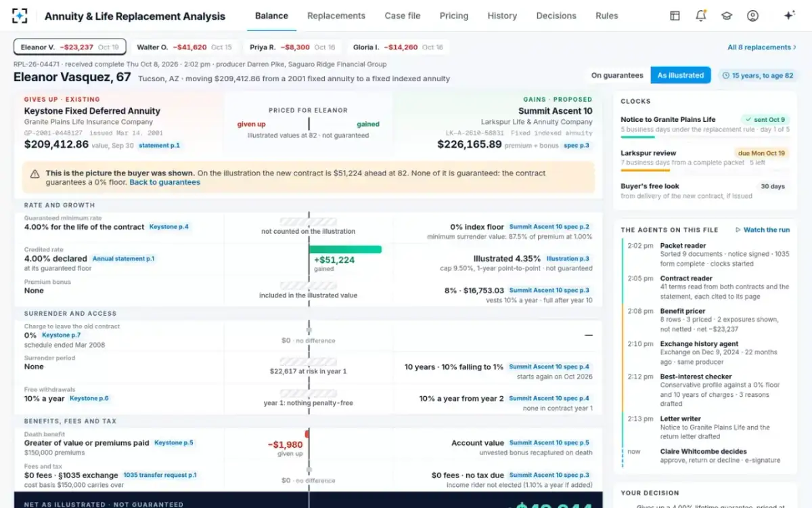Viewport: 812px width, 508px height.
Task: Open Illustration p.3 citation
Action: click(568, 259)
